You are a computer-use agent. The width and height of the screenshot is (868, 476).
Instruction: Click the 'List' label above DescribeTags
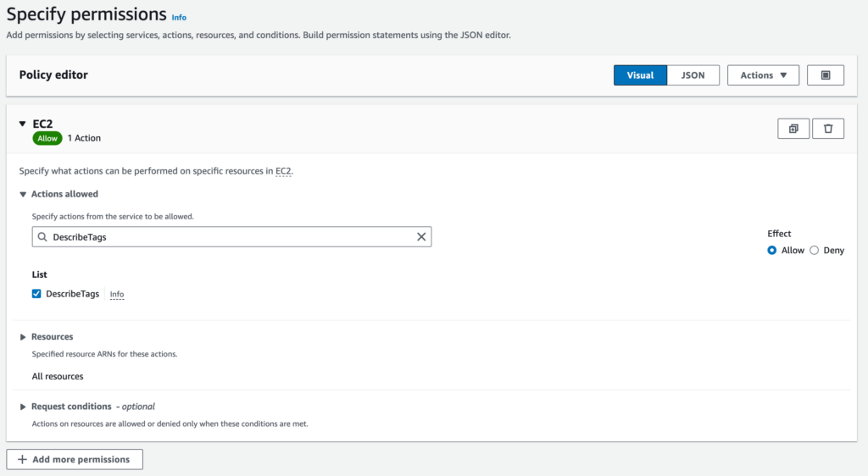(39, 274)
